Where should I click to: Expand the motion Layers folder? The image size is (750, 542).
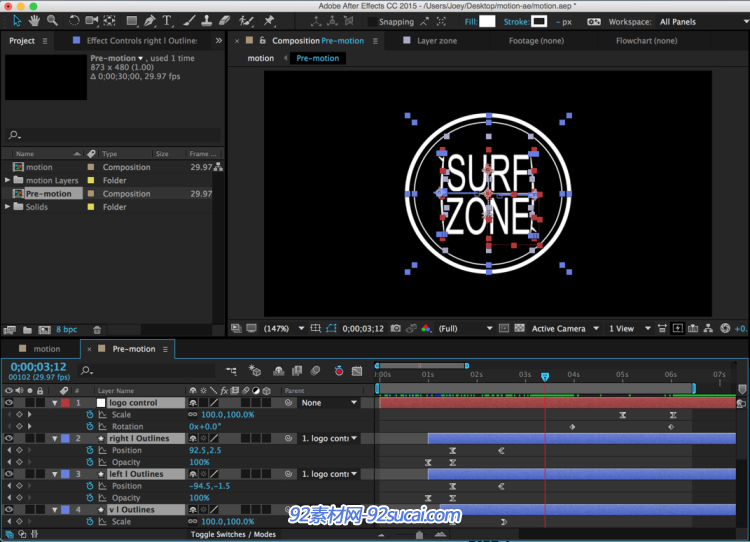[x=7, y=180]
